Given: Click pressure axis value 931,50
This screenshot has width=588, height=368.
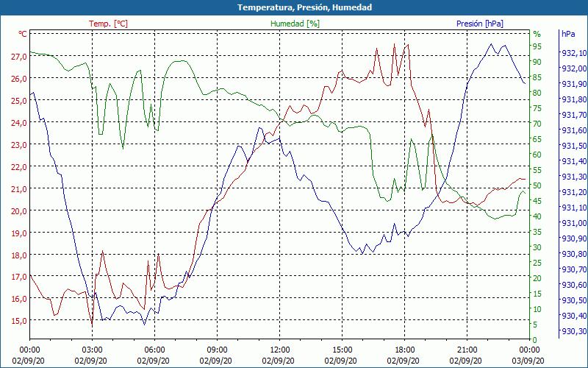Looking at the screenshot, I should tap(574, 146).
